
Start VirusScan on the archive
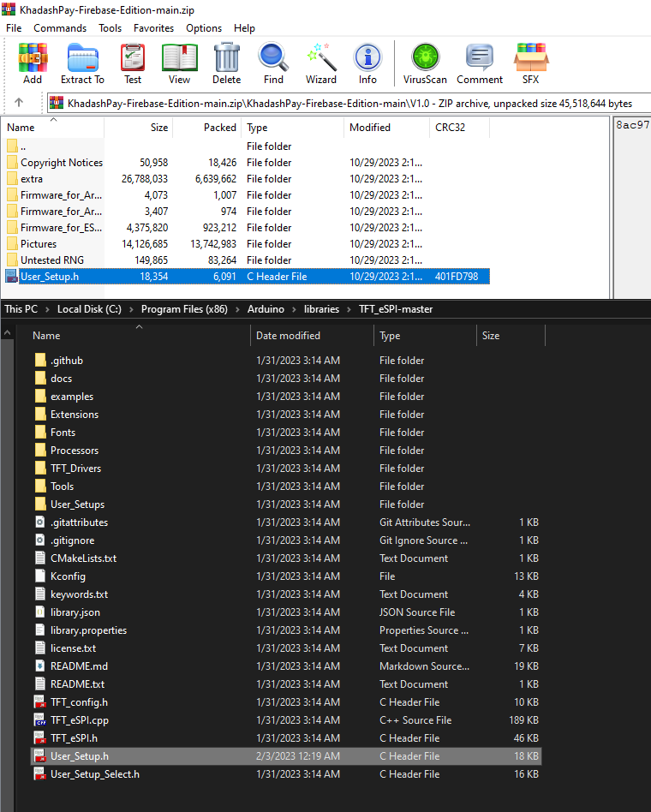[425, 63]
